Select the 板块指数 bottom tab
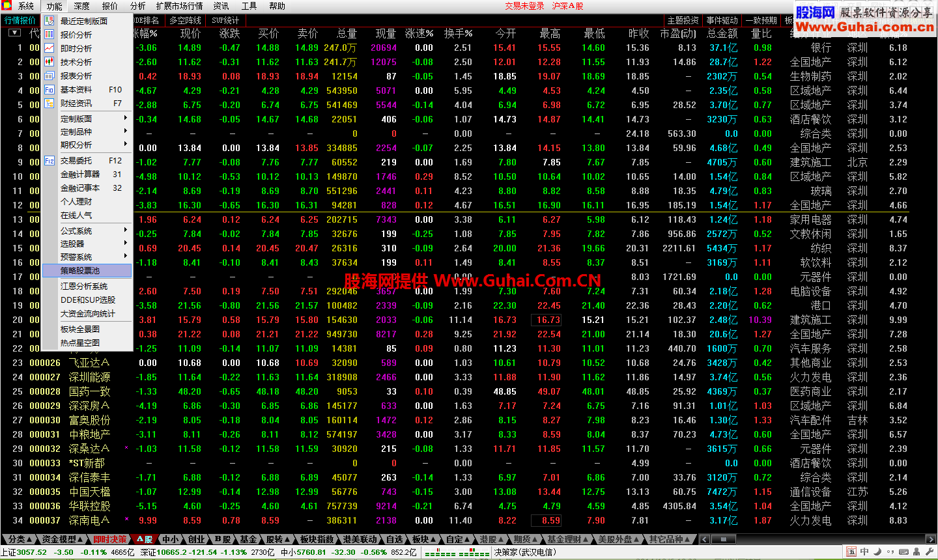 tap(318, 539)
